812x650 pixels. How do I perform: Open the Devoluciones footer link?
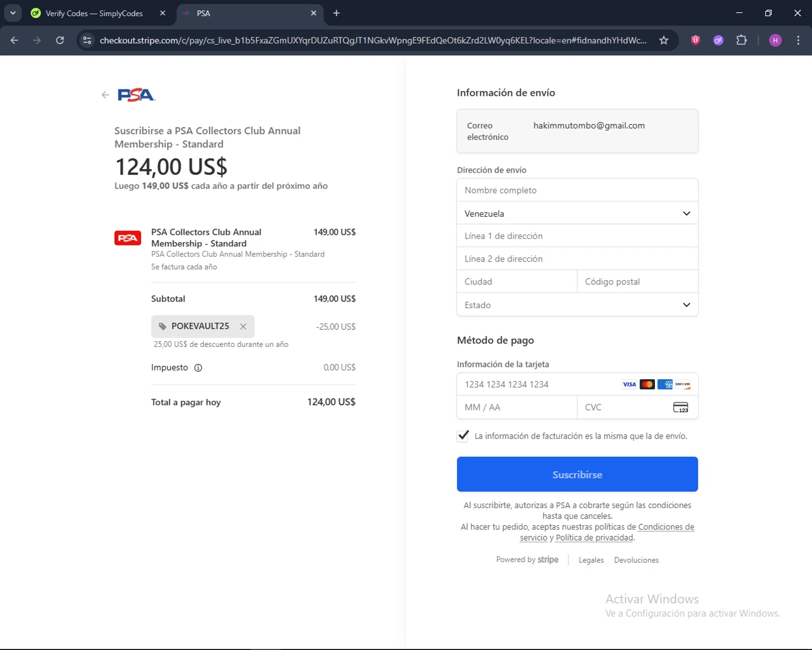click(637, 560)
